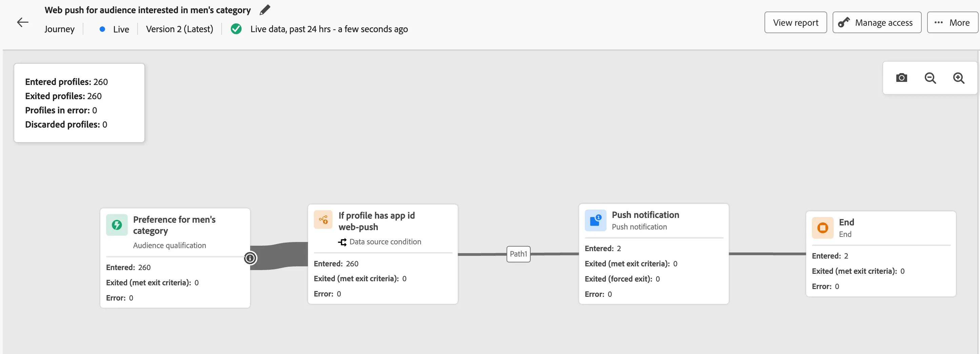
Task: Click 'Profiles in error: 0' summary line
Action: (61, 110)
